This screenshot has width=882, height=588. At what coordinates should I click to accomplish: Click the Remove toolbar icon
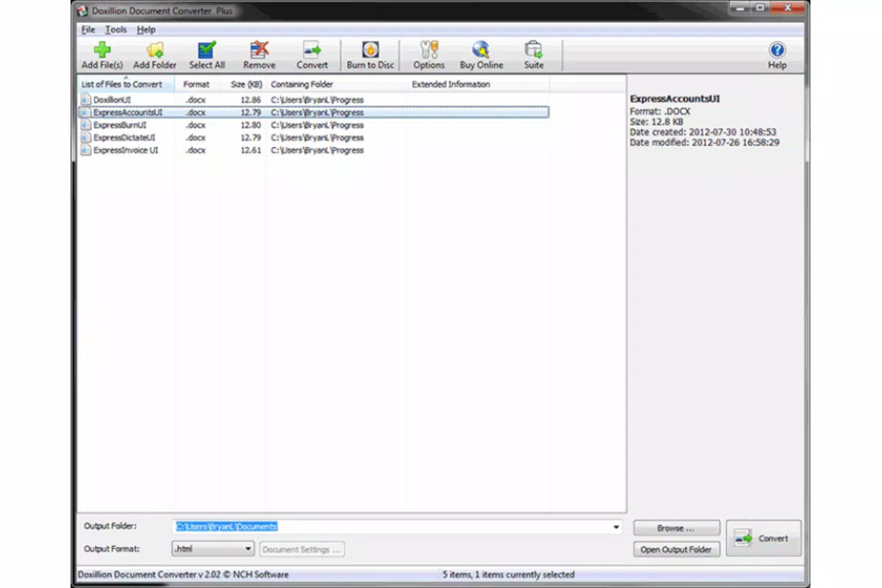[x=259, y=55]
